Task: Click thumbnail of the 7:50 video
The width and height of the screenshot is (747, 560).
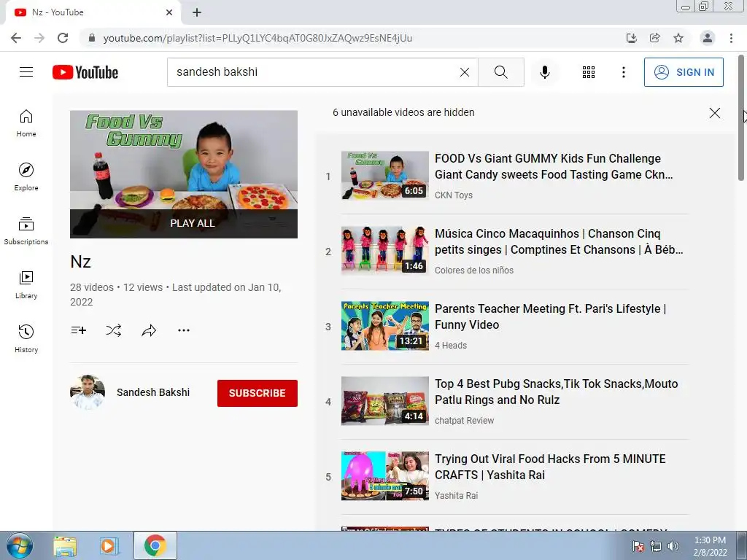Action: tap(385, 475)
